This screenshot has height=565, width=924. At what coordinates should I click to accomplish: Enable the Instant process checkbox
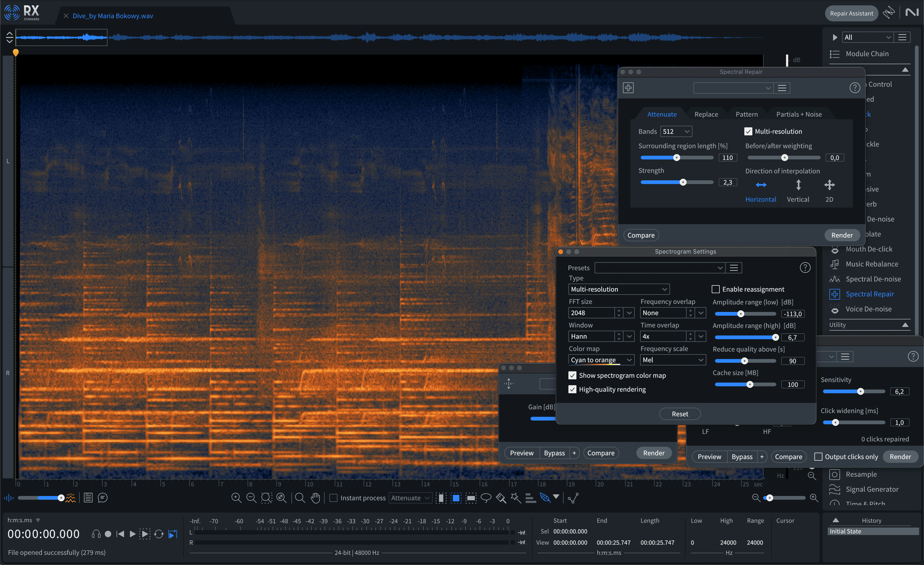tap(333, 498)
